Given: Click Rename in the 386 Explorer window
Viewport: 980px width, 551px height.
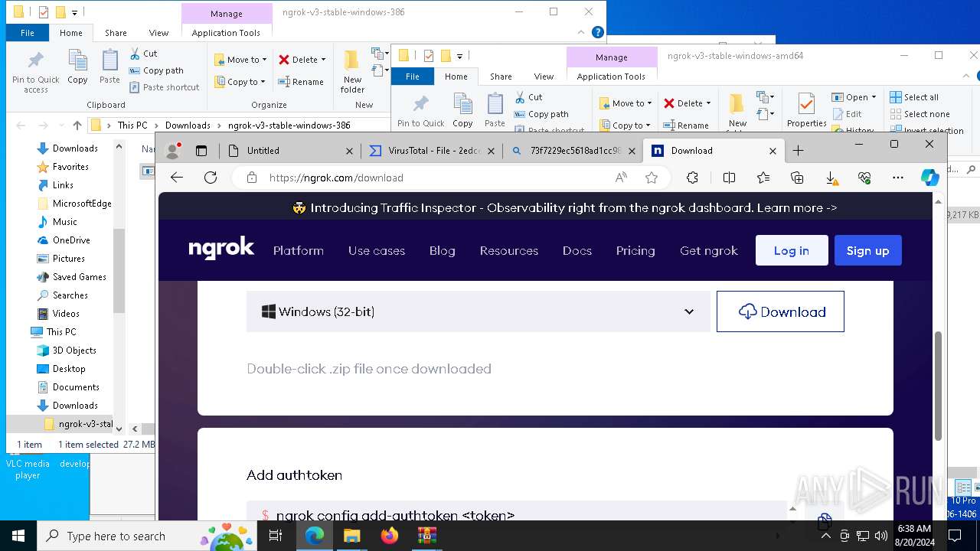Looking at the screenshot, I should [301, 82].
